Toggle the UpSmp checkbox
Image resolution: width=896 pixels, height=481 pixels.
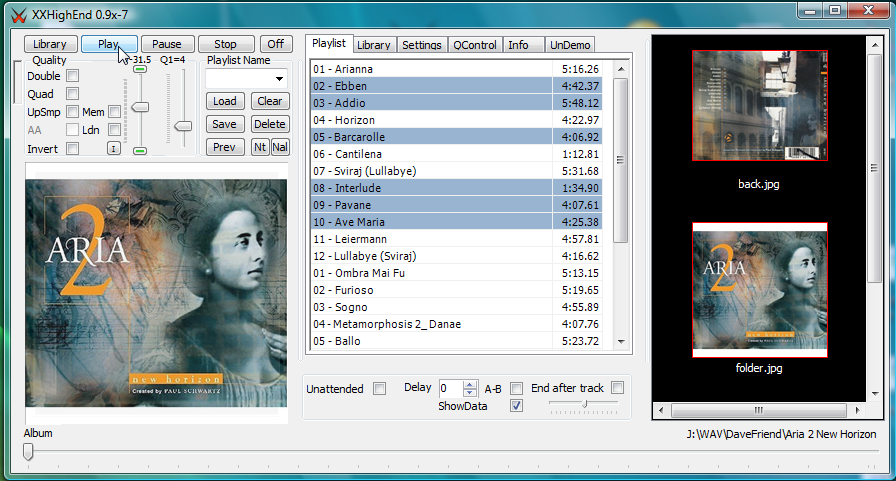(x=73, y=111)
